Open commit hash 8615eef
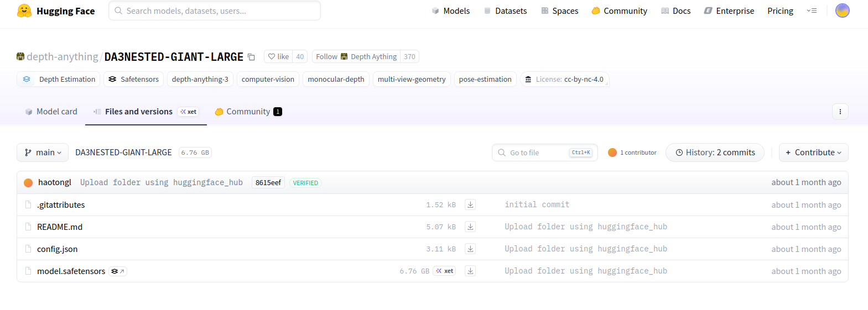The height and width of the screenshot is (310, 868). pyautogui.click(x=268, y=182)
